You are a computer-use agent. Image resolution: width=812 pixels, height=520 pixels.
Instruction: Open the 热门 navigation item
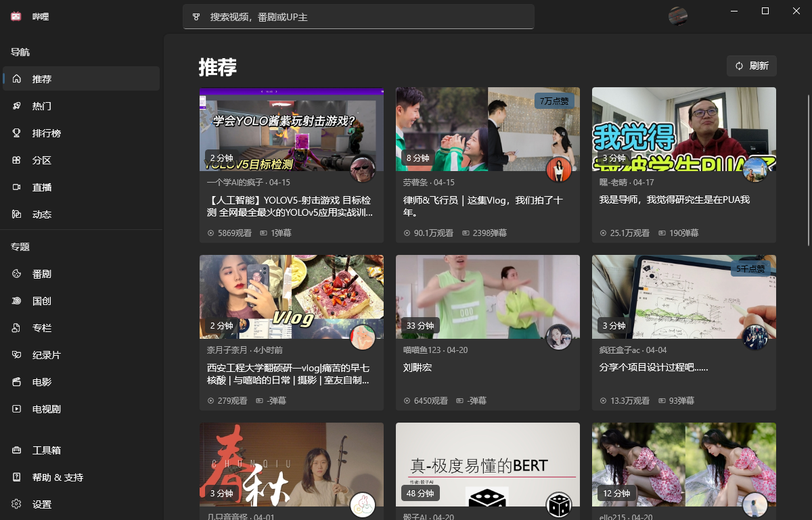pos(81,105)
